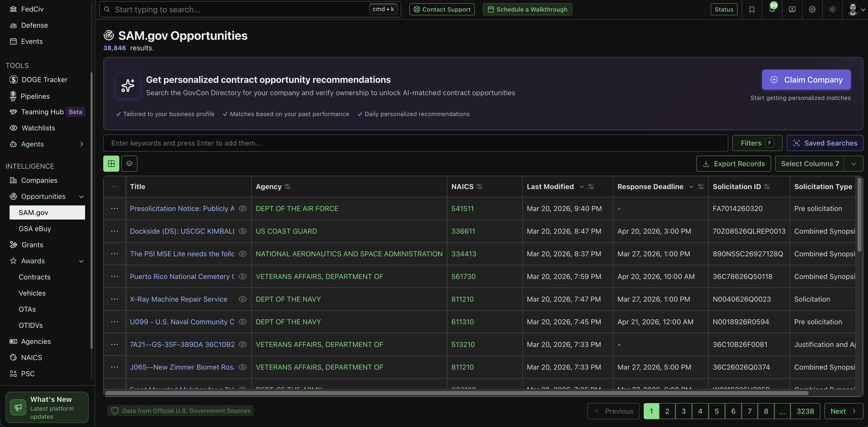
Task: Open Response Deadline sort dropdown chevron
Action: [691, 187]
